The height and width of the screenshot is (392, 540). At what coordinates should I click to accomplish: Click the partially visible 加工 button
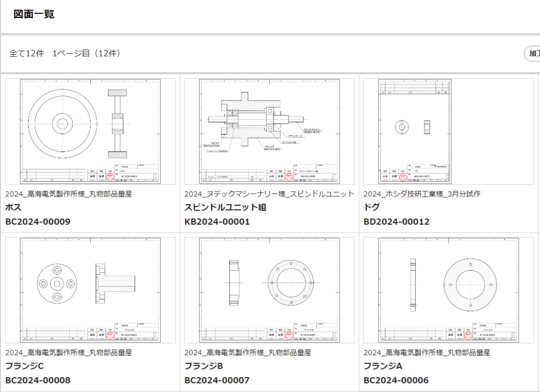[x=532, y=54]
